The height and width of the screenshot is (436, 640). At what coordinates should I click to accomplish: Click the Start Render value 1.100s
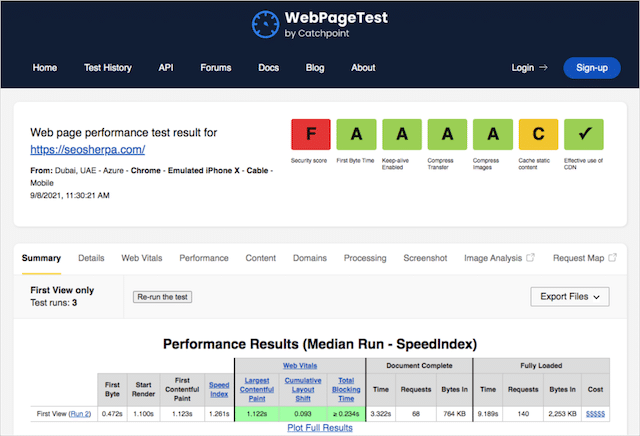[143, 414]
